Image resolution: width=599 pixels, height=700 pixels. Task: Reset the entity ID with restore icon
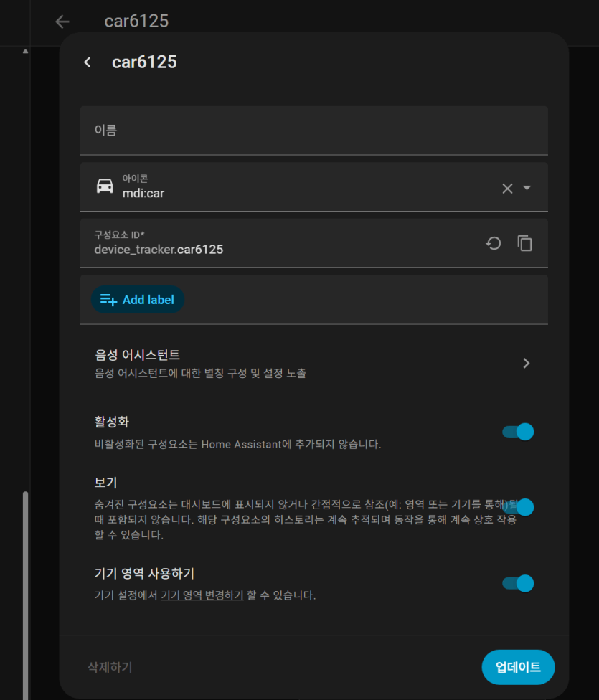(494, 243)
